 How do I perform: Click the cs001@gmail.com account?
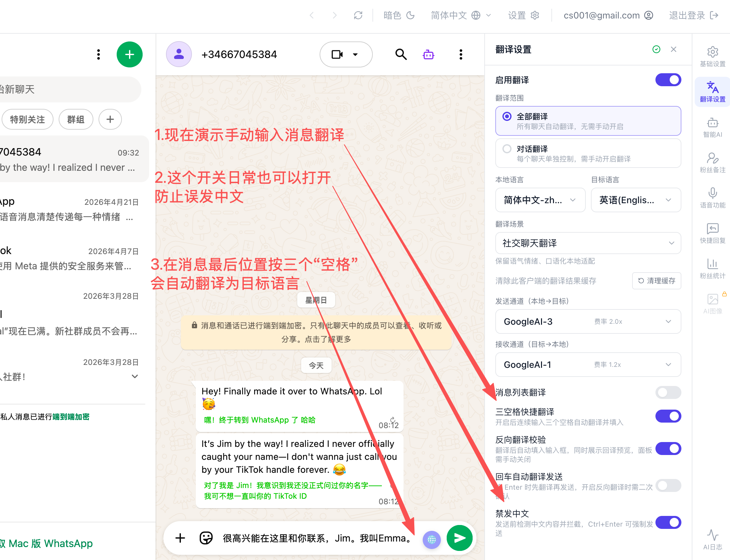(608, 15)
